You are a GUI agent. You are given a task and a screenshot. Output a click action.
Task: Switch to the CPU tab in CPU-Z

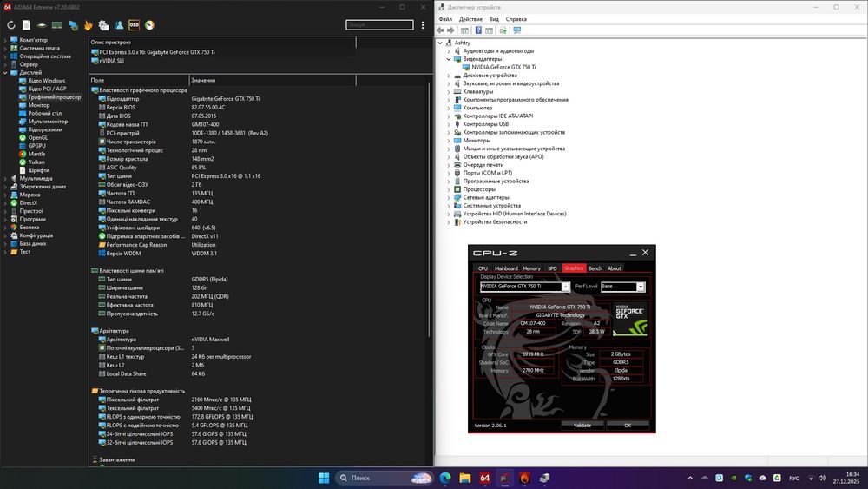coord(483,268)
